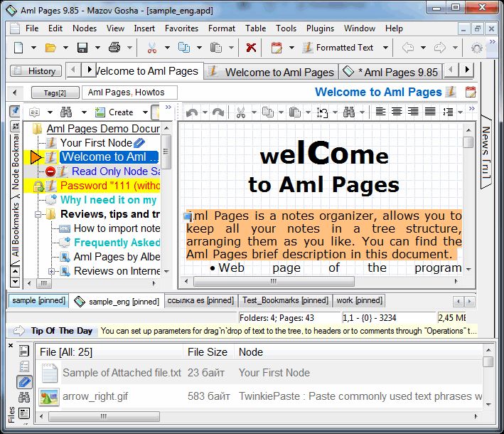504x434 pixels.
Task: Click the Files list horizontal scrollbar thumb
Action: pos(104,416)
